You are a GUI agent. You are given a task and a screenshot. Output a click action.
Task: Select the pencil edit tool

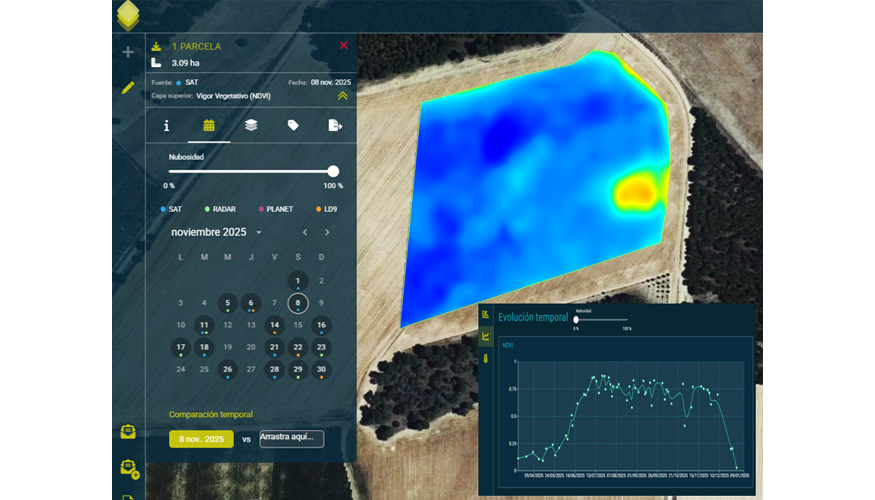(128, 88)
